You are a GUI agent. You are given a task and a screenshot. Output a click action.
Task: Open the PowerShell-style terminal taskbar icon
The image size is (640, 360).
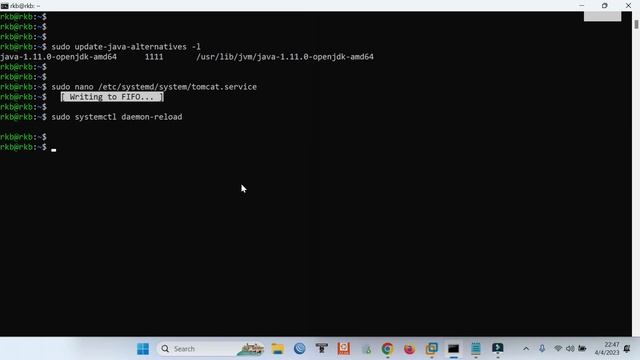[498, 349]
